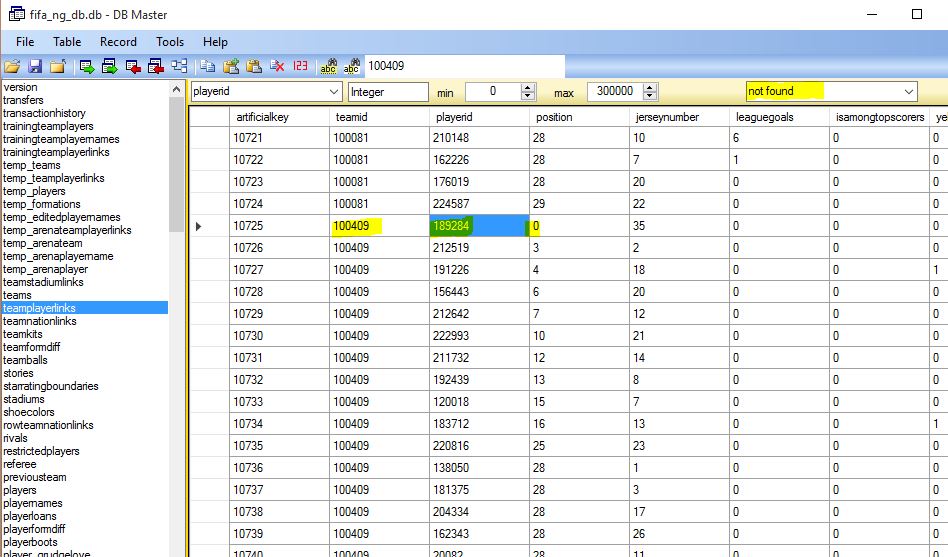The height and width of the screenshot is (557, 948).
Task: Expand the 'not found' dropdown
Action: tap(908, 91)
